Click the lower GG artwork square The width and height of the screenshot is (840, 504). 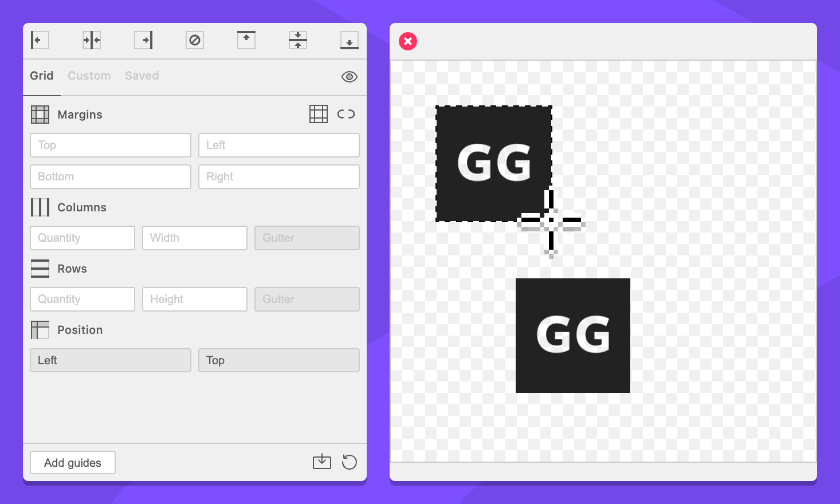pyautogui.click(x=573, y=336)
